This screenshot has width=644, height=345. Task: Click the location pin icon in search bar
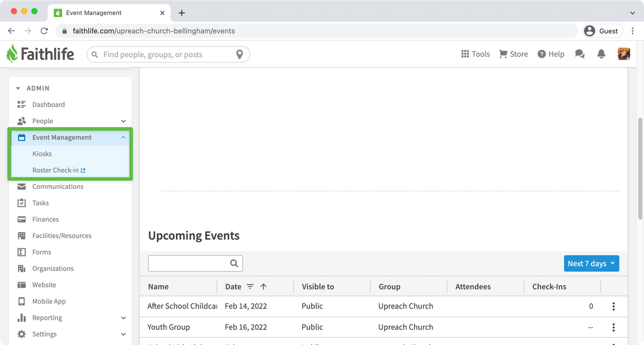coord(240,54)
